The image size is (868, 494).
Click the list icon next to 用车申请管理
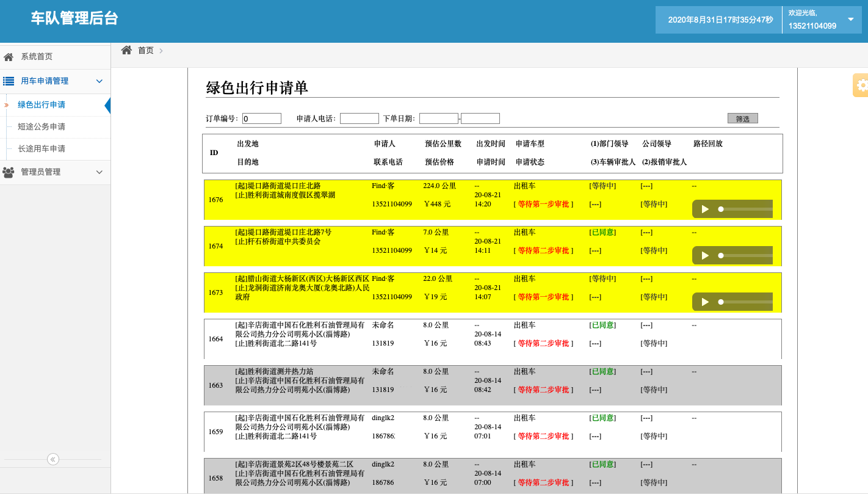click(x=9, y=81)
